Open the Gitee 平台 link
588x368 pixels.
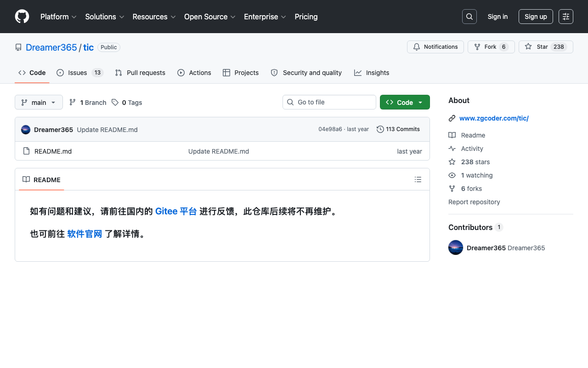tap(176, 211)
